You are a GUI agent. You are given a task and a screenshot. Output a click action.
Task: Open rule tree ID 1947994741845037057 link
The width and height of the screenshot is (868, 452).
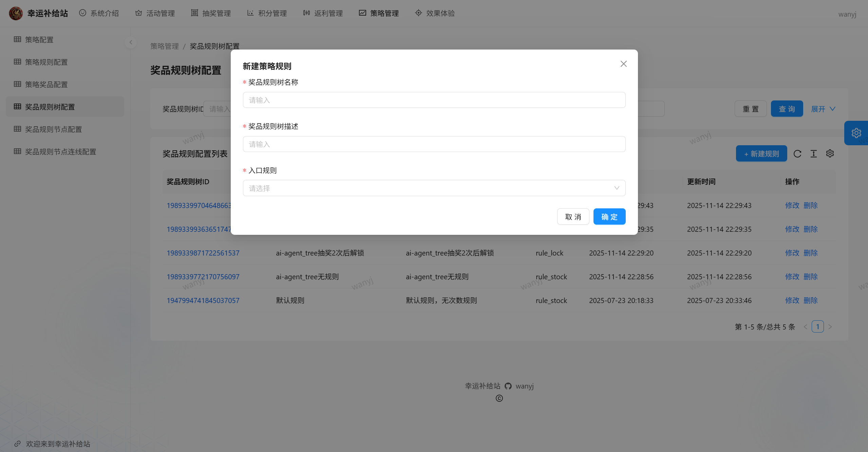click(203, 300)
